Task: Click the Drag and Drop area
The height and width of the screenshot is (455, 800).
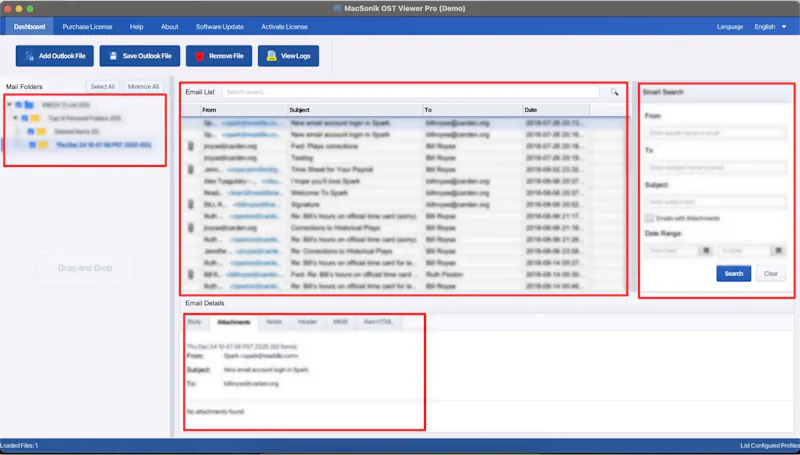Action: 85,268
